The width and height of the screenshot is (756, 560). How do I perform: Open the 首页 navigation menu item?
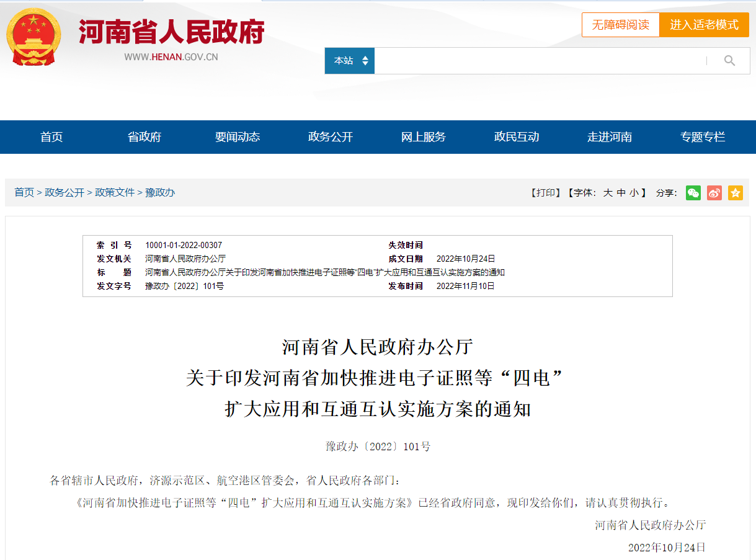[x=51, y=136]
